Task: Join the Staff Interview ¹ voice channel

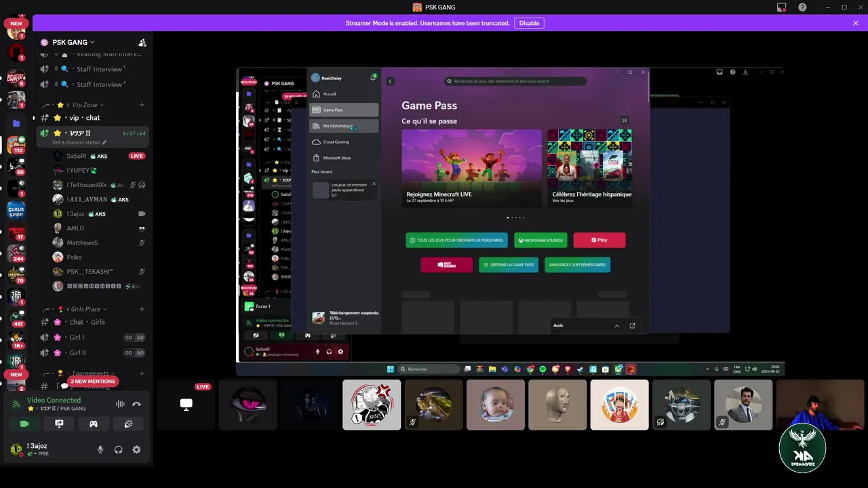Action: point(92,69)
